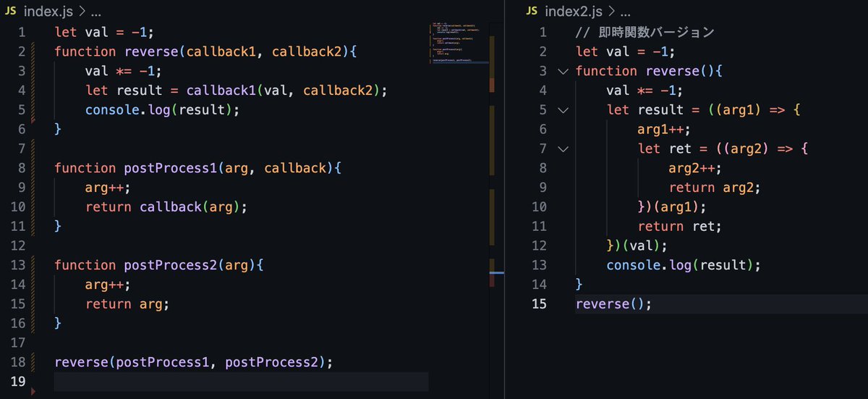Screen dimensions: 868x399
Task: Click 'let result = ((arg1) => {' line
Action: click(705, 110)
